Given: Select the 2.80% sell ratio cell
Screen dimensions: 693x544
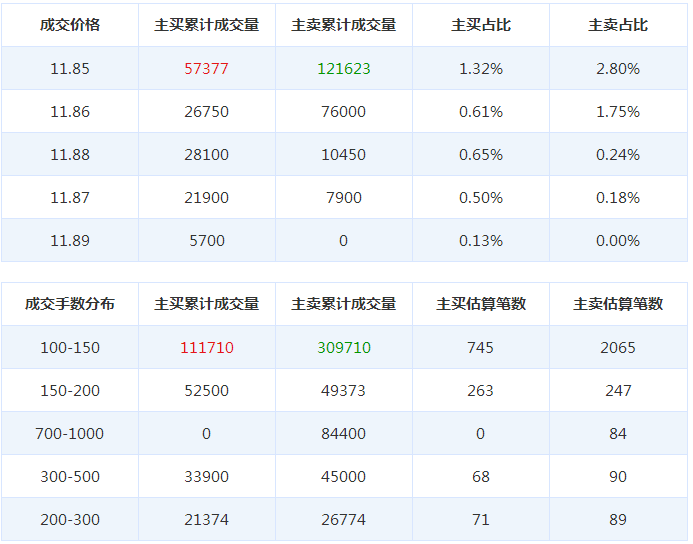Looking at the screenshot, I should pyautogui.click(x=618, y=68).
